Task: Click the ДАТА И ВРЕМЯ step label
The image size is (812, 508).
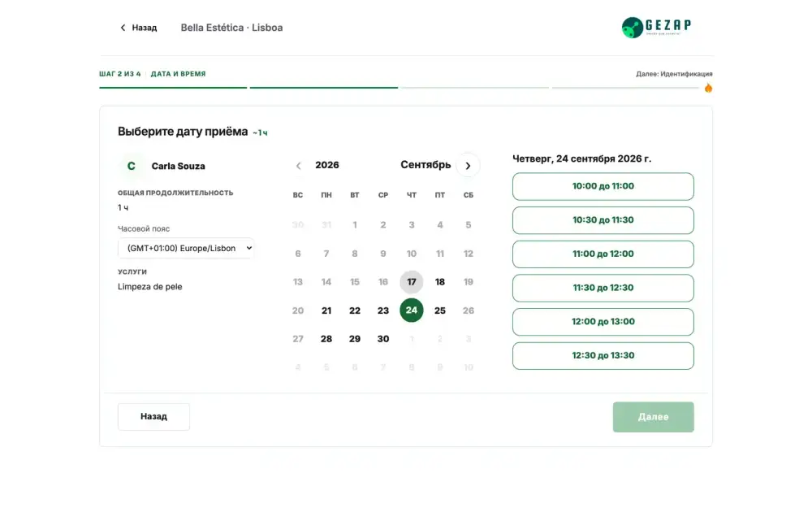Action: point(178,74)
